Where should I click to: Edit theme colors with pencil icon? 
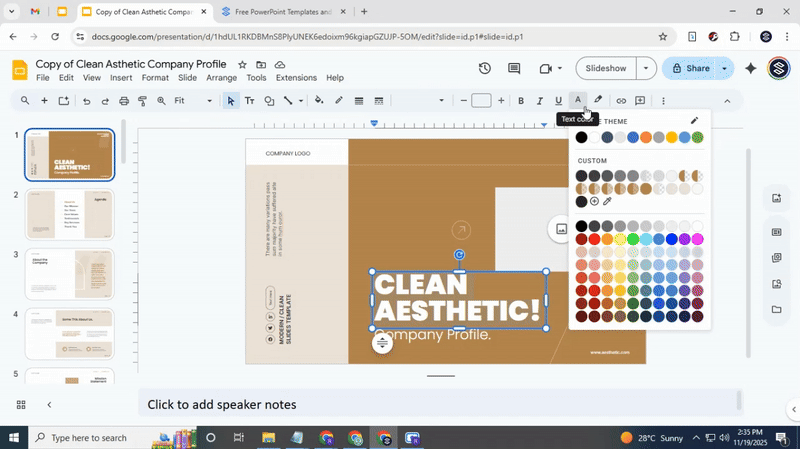[695, 121]
